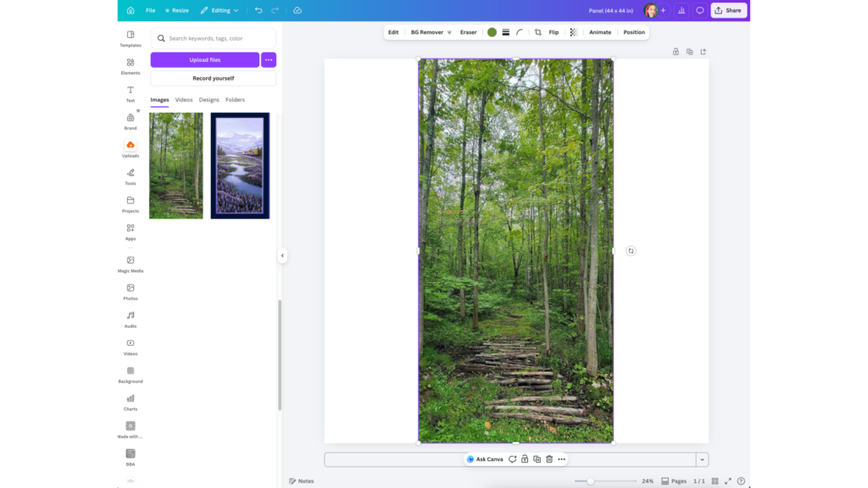Image resolution: width=868 pixels, height=488 pixels.
Task: Click the green border color swatch
Action: tap(492, 32)
